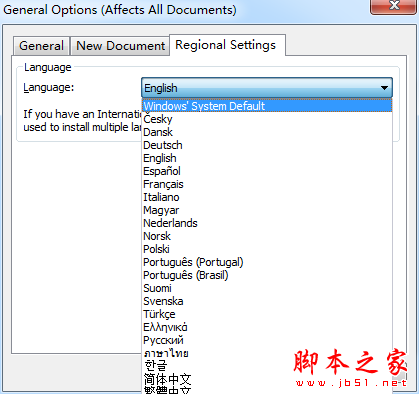Viewport: 419px width, 394px height.
Task: Pick Nederlands language option
Action: (x=267, y=223)
